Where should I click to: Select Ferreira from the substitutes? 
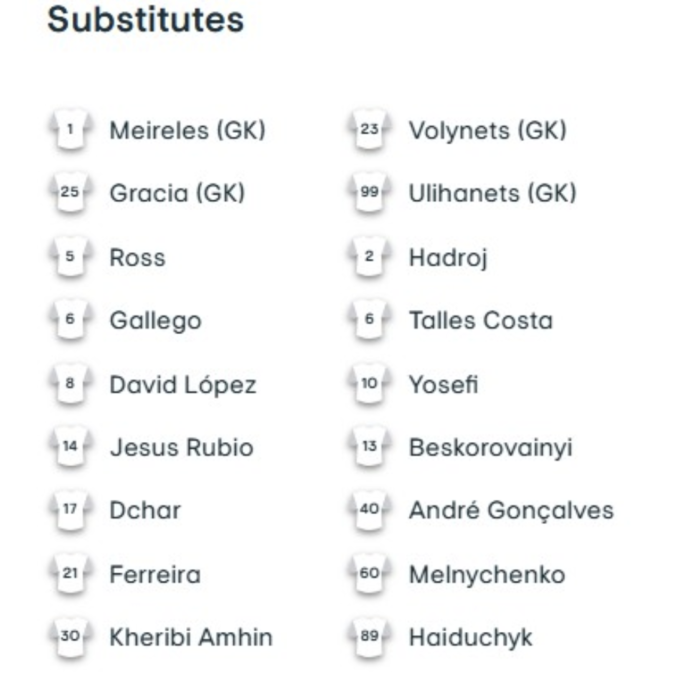[155, 575]
